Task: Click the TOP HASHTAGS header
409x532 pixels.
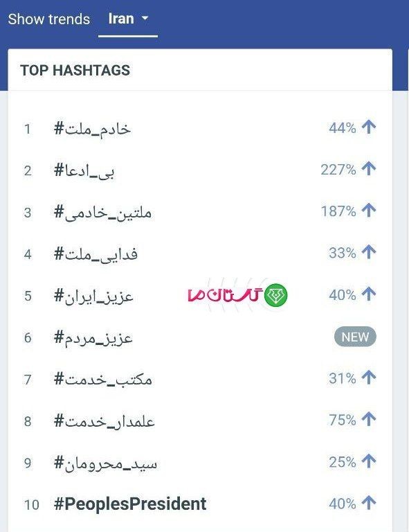Action: (75, 70)
